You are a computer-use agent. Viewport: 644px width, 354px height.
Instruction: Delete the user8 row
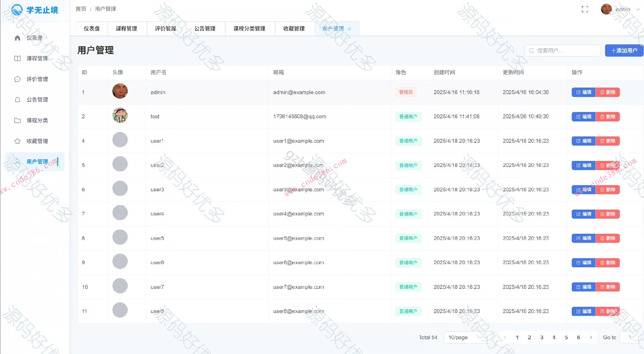(608, 311)
